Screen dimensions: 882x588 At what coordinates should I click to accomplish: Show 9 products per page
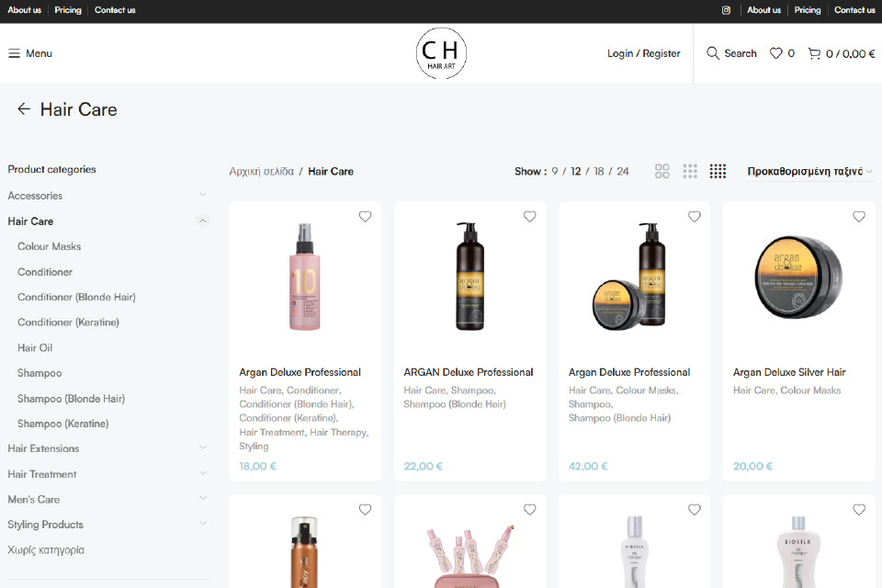pyautogui.click(x=555, y=171)
